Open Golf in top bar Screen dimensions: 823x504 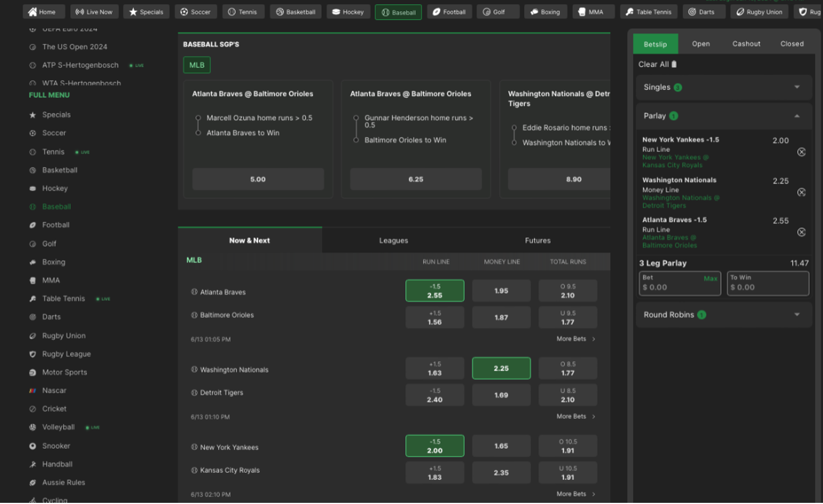click(498, 12)
